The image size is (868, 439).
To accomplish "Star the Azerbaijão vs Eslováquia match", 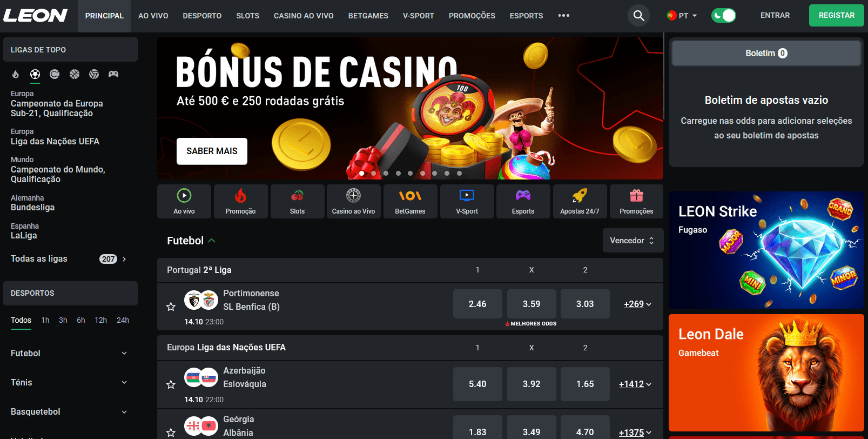I will coord(171,384).
